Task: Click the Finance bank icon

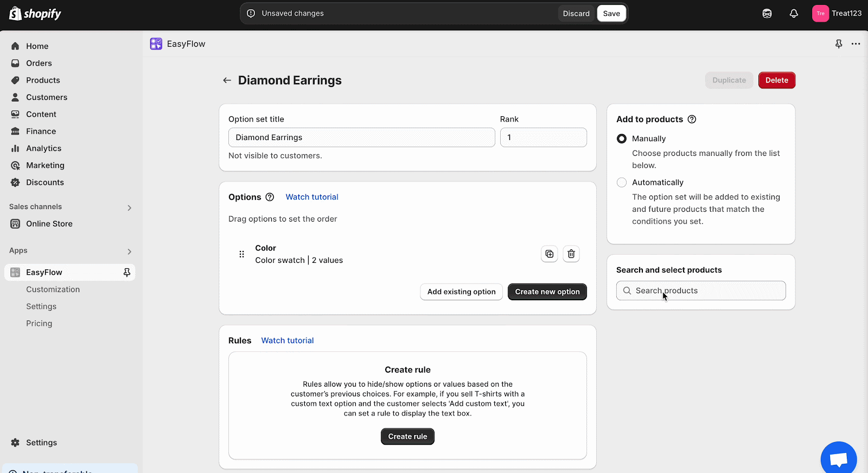Action: click(x=15, y=131)
